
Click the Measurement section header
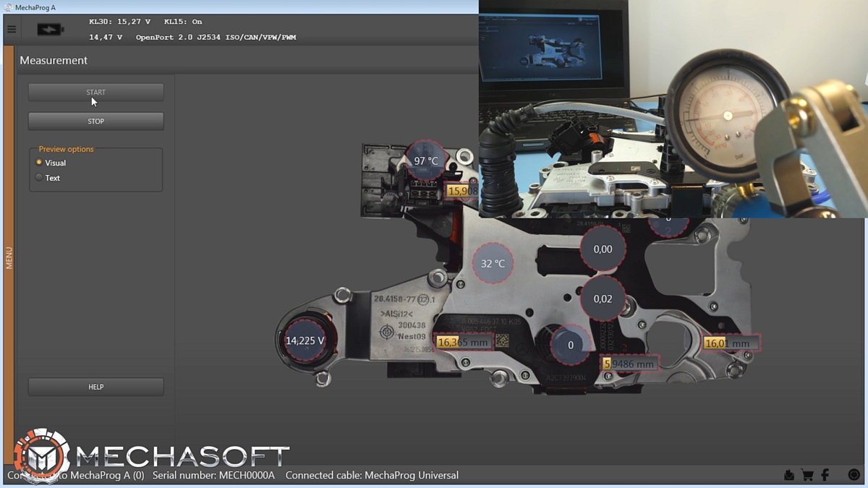pos(53,60)
